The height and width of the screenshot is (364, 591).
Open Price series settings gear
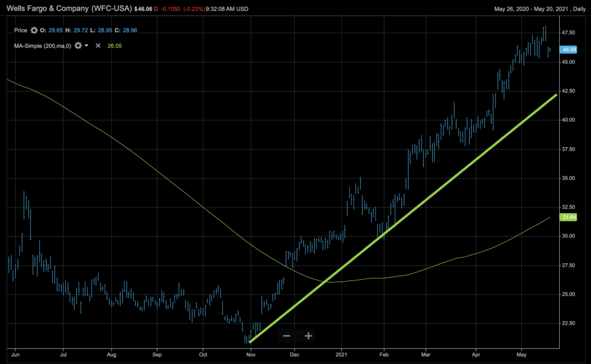point(33,30)
